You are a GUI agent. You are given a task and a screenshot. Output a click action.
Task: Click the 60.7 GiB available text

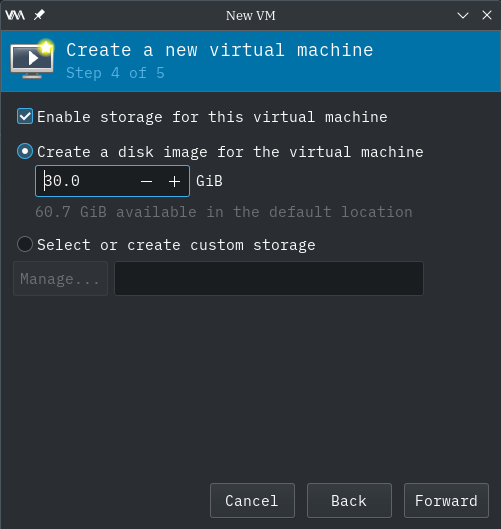[224, 212]
